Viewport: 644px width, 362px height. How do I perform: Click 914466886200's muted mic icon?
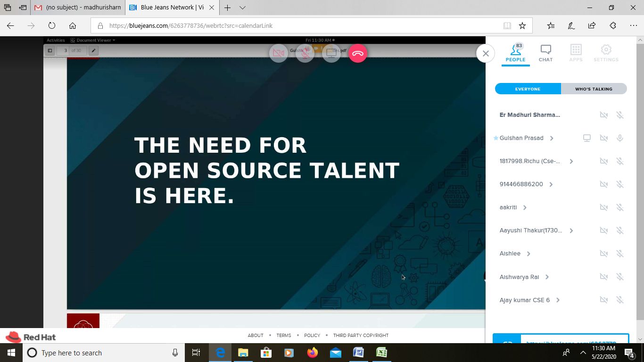pos(620,184)
